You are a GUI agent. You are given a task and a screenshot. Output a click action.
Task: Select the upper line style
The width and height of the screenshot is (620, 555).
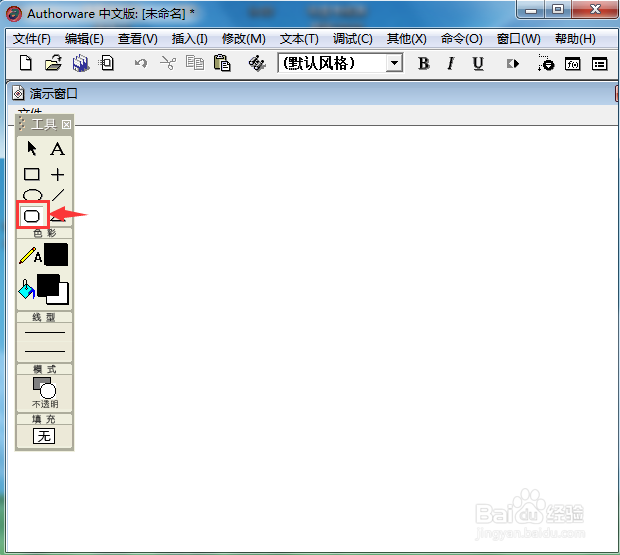click(x=45, y=332)
